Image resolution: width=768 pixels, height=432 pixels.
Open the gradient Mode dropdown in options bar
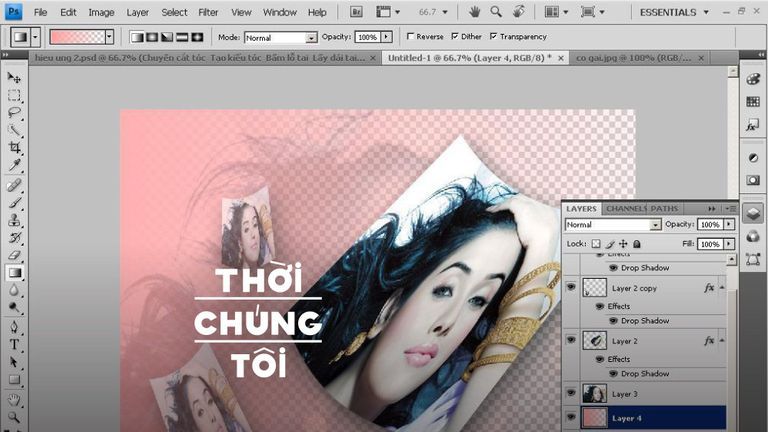281,37
